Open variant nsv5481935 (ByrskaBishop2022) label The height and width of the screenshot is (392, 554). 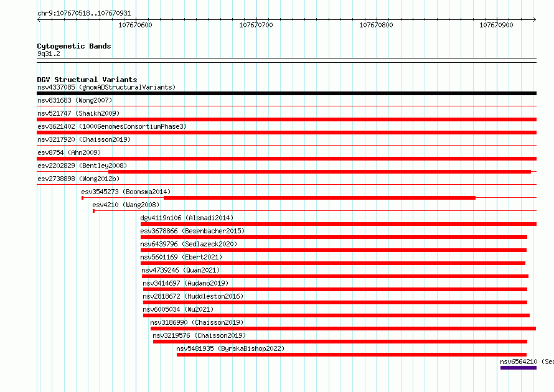pyautogui.click(x=230, y=348)
